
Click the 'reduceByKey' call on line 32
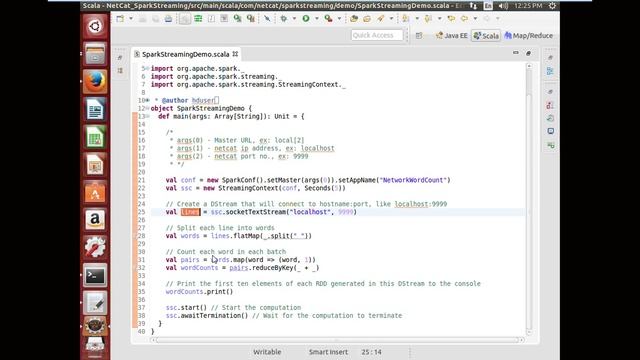tap(273, 268)
